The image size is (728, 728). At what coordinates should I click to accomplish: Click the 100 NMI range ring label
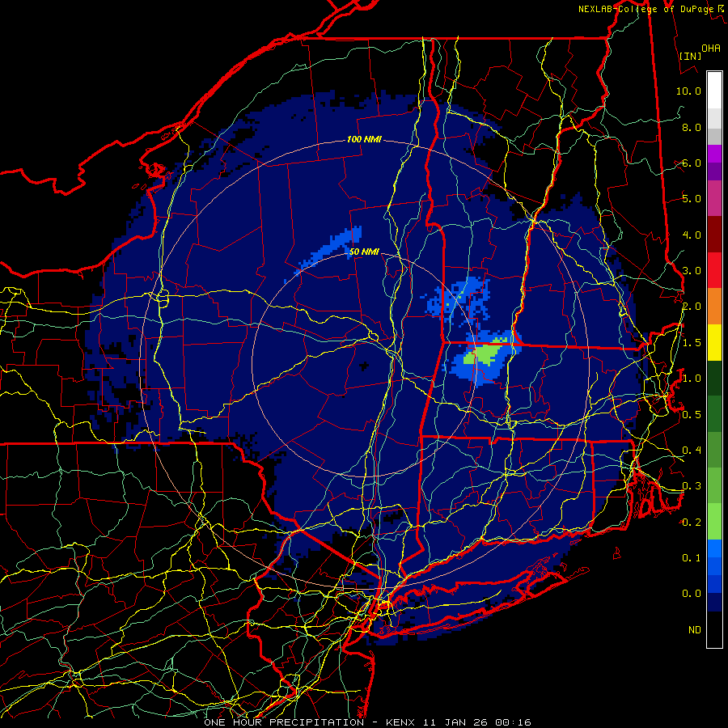point(364,139)
